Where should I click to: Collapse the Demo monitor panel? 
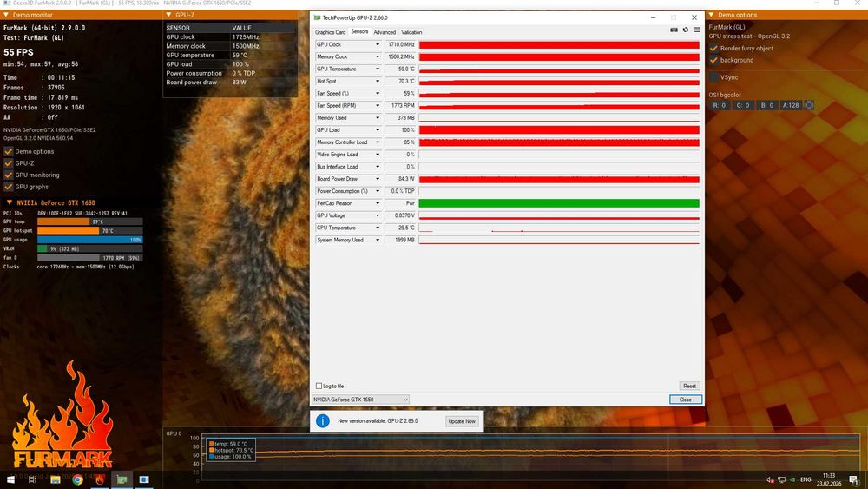coord(6,15)
